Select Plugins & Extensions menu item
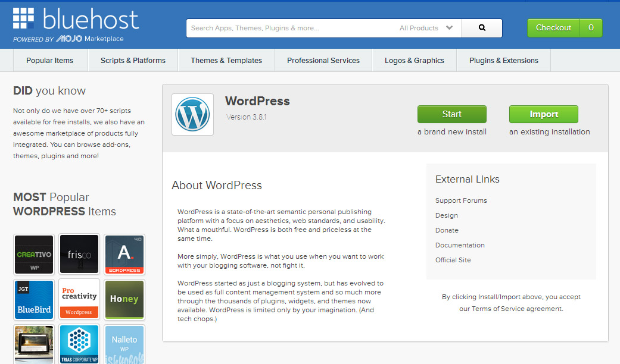Image resolution: width=620 pixels, height=364 pixels. click(x=503, y=60)
